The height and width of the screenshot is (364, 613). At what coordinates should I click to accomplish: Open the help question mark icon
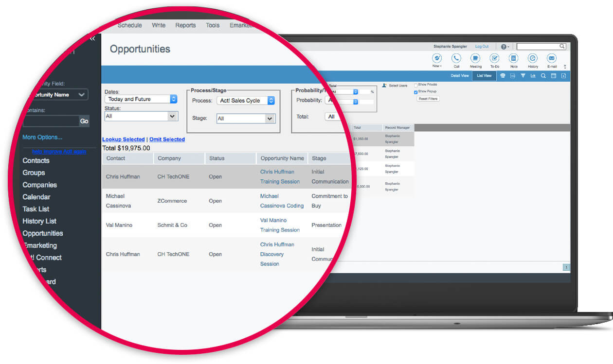[x=504, y=47]
